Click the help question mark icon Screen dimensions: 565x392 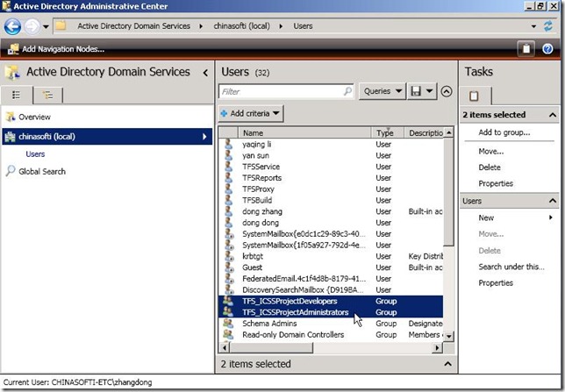547,49
